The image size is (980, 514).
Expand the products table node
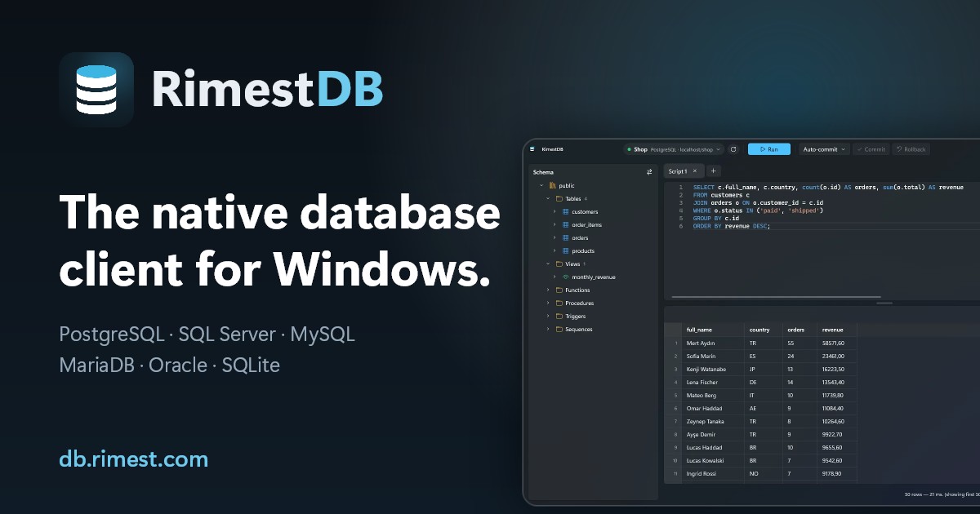555,250
